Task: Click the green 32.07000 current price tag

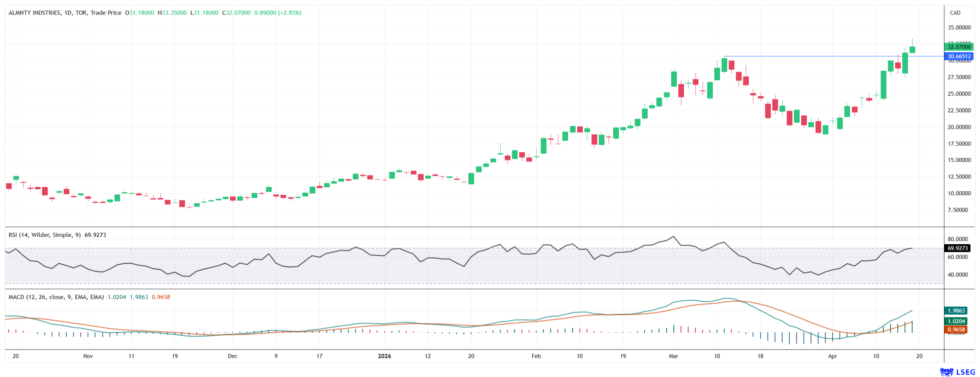Action: click(x=958, y=47)
